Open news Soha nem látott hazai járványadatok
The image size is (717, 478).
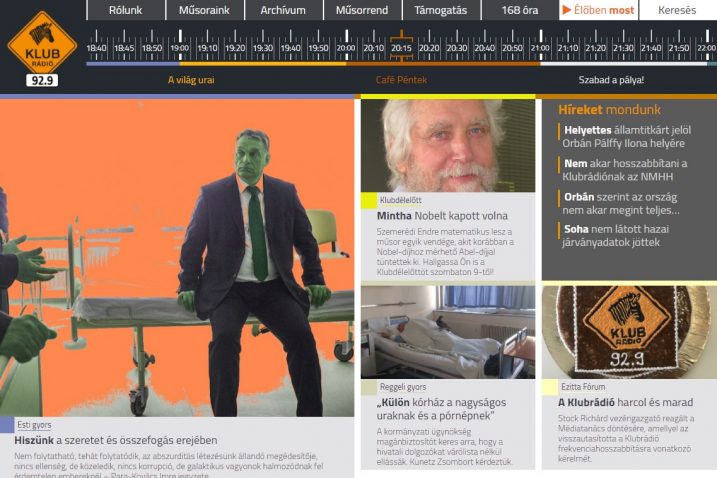[x=615, y=236]
